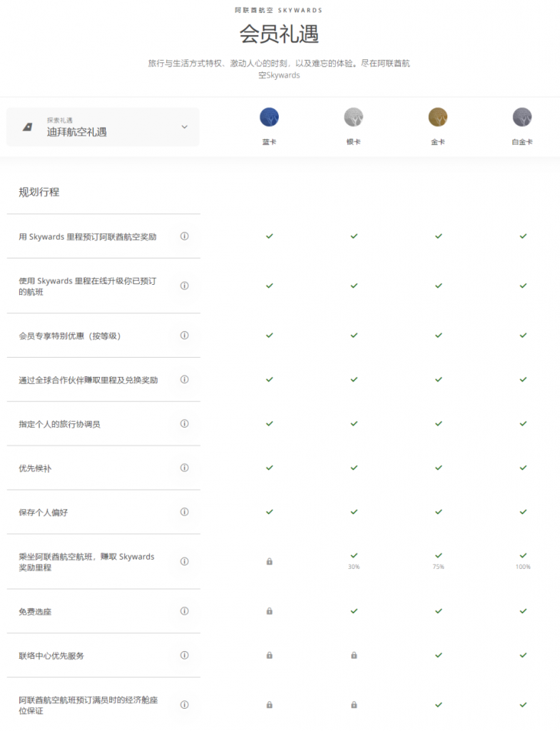This screenshot has width=560, height=731.
Task: Click the 探索礼遇 caption in the dropdown
Action: coord(60,120)
